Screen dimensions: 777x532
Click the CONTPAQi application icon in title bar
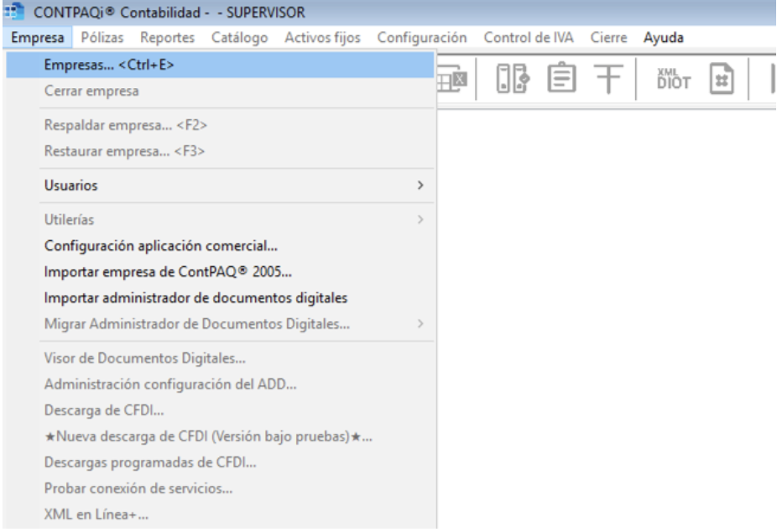pyautogui.click(x=13, y=11)
